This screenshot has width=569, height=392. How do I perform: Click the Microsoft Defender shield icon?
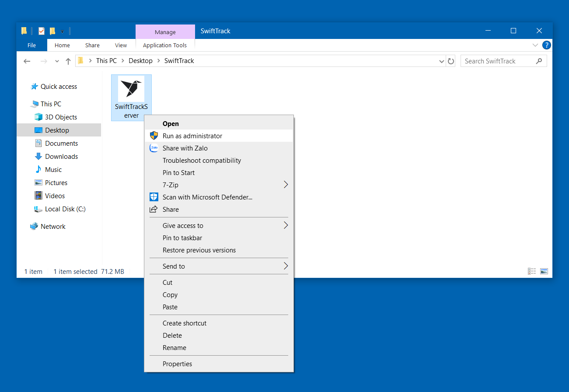click(154, 197)
